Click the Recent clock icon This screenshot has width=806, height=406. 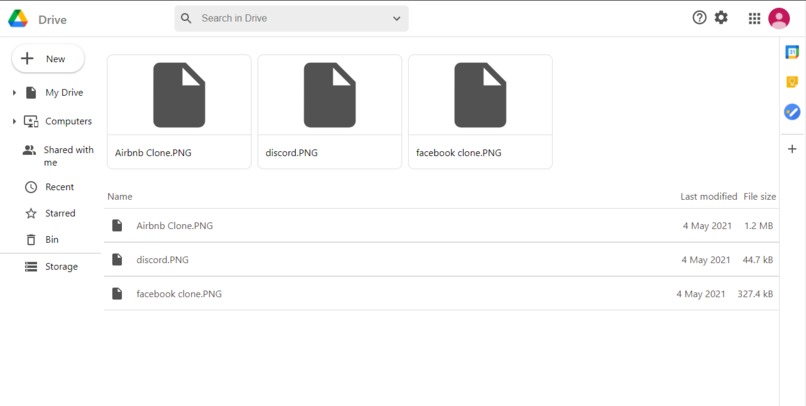pos(31,187)
